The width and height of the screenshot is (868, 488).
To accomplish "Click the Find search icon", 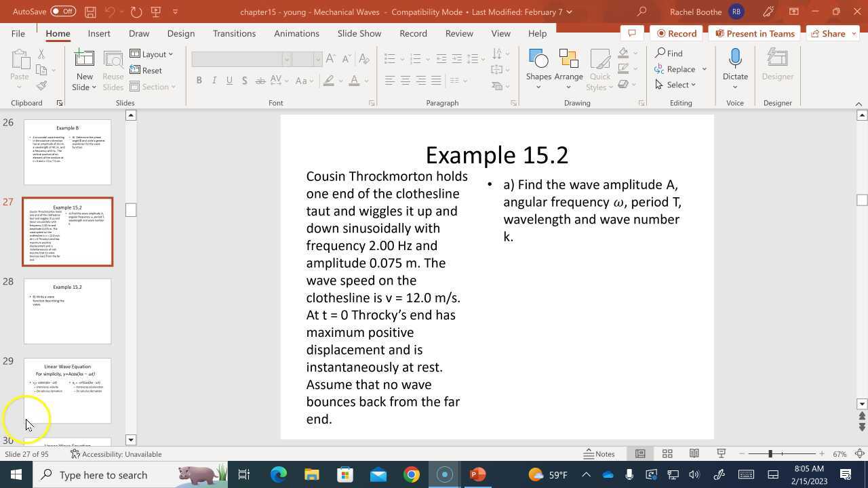I will 660,54.
